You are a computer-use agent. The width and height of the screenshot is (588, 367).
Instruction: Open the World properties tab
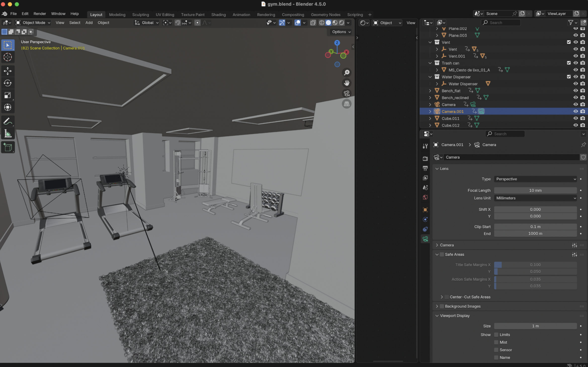click(425, 198)
